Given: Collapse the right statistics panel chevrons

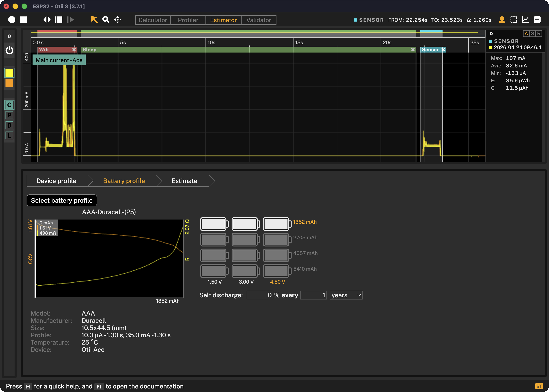Looking at the screenshot, I should [x=491, y=34].
